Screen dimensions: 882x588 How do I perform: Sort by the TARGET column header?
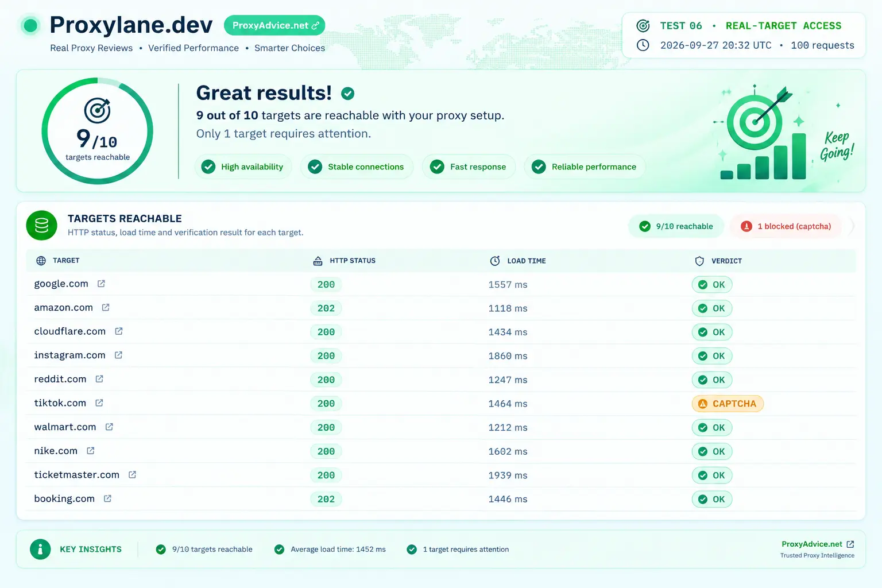(x=66, y=261)
